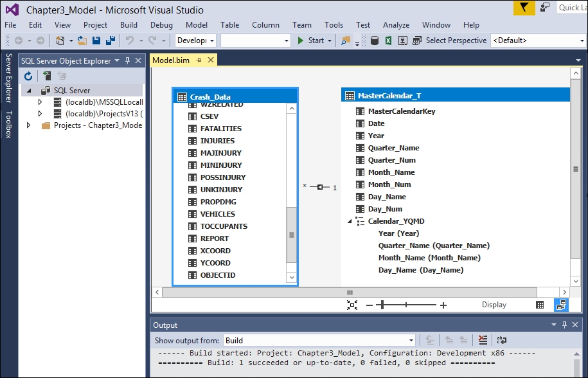This screenshot has width=588, height=378.
Task: Open the Table menu
Action: tap(229, 24)
